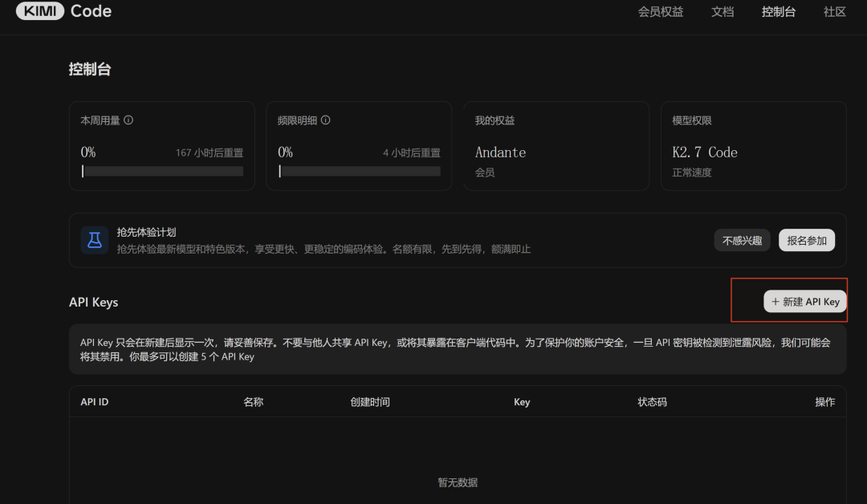Click the 操作 column header
The image size is (867, 504).
(x=825, y=402)
